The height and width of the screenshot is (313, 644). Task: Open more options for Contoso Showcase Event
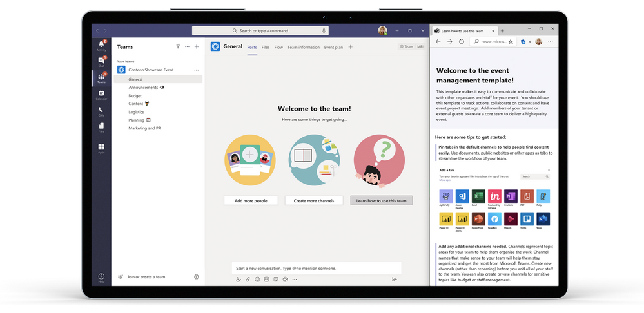click(197, 70)
